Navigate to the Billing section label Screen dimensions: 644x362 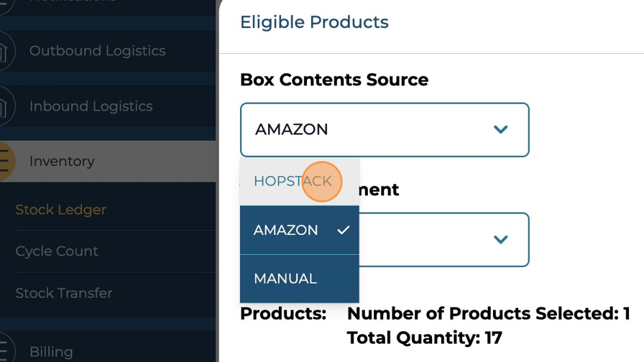[51, 352]
